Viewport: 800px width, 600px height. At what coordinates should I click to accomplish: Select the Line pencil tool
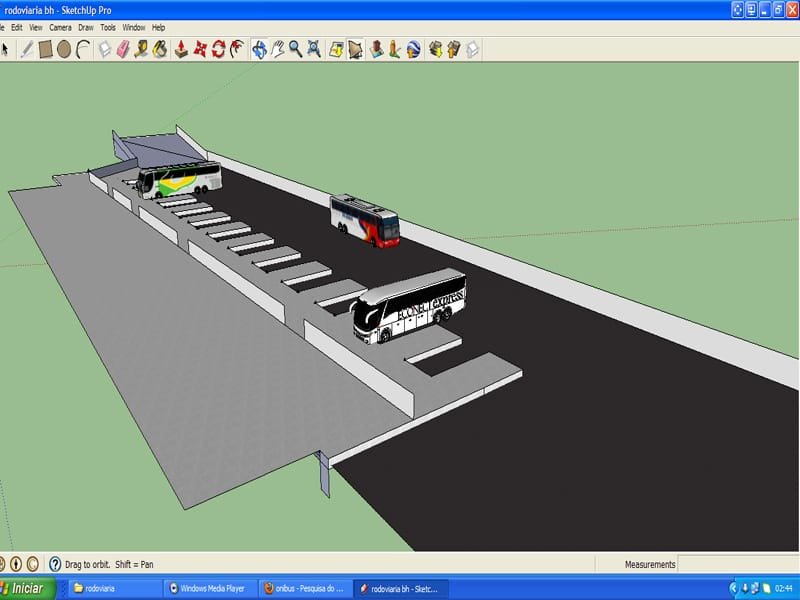[27, 49]
